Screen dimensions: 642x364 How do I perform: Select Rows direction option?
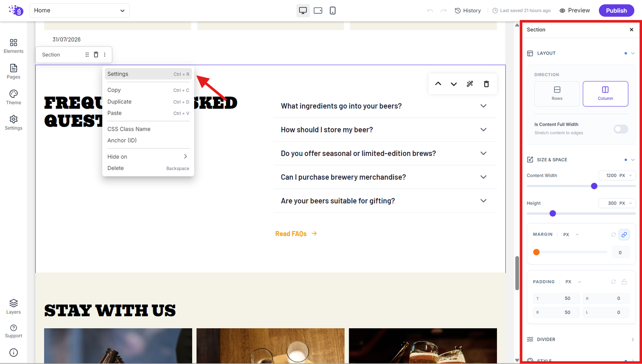click(x=557, y=94)
